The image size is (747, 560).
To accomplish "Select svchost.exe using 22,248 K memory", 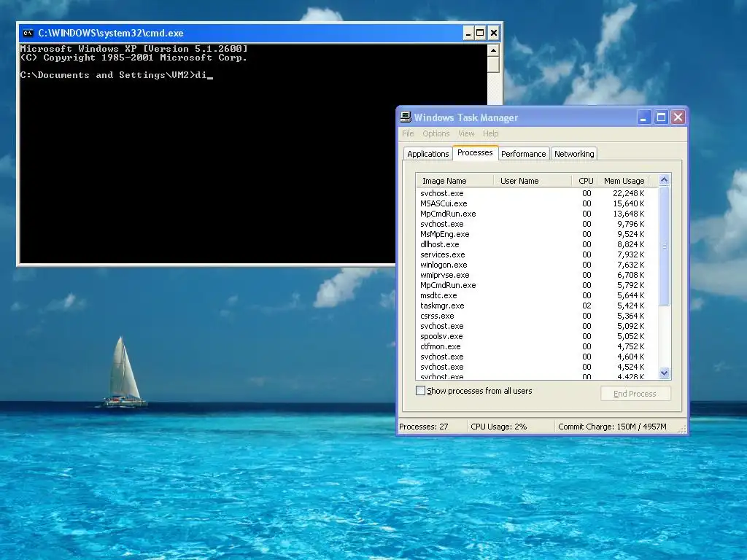I will 537,193.
